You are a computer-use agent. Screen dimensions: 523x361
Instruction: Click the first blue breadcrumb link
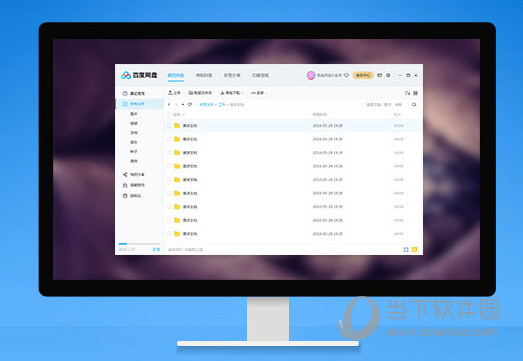[206, 104]
